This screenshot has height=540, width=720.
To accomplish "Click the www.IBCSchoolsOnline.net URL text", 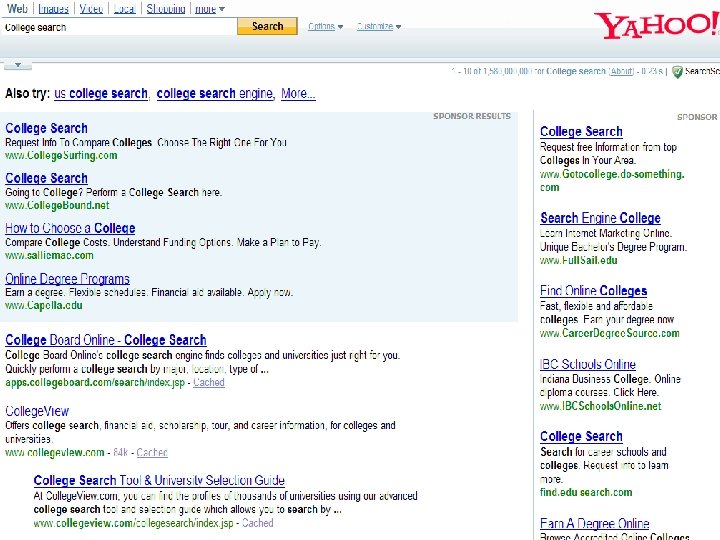I will [601, 406].
